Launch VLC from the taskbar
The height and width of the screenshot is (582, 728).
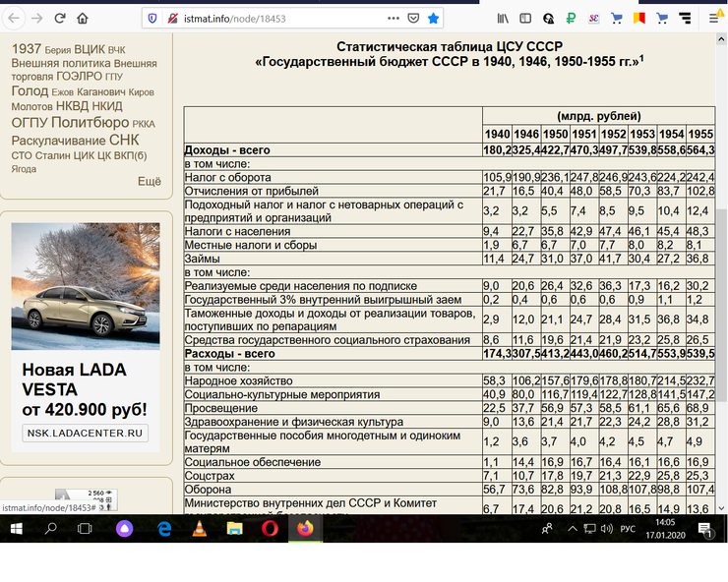(x=198, y=528)
